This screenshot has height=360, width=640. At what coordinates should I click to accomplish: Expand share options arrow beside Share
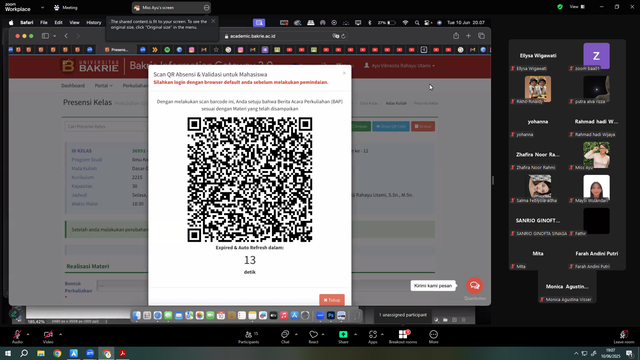point(355,334)
